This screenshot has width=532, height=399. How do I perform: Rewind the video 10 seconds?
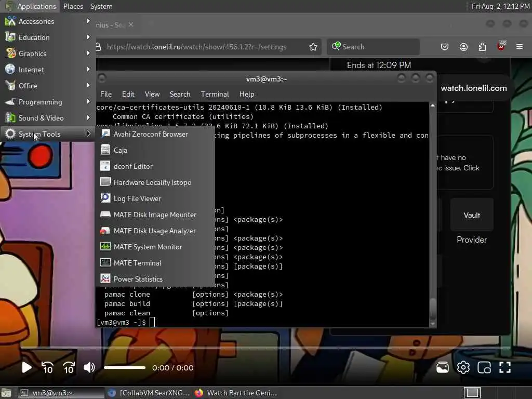click(47, 367)
